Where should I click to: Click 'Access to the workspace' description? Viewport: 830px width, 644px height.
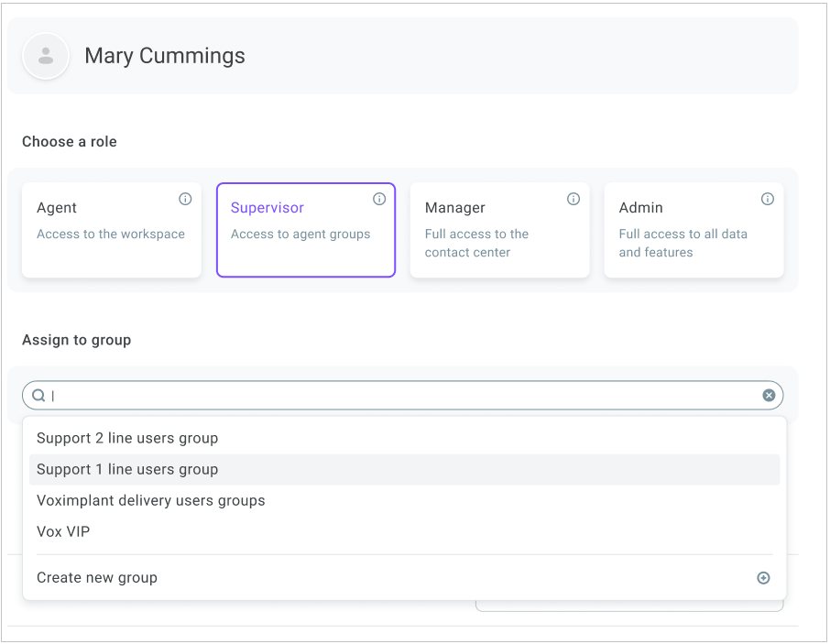(x=111, y=234)
